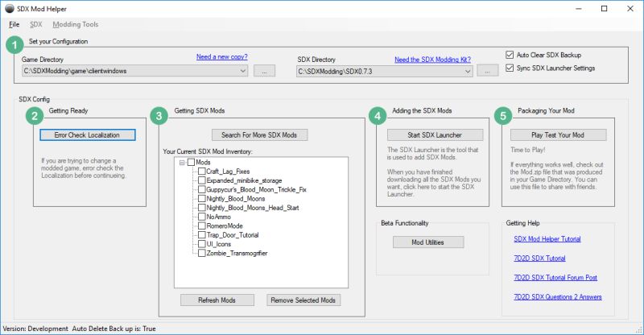This screenshot has width=644, height=335.
Task: Click the SDX Mod Helper app icon
Action: 9,9
